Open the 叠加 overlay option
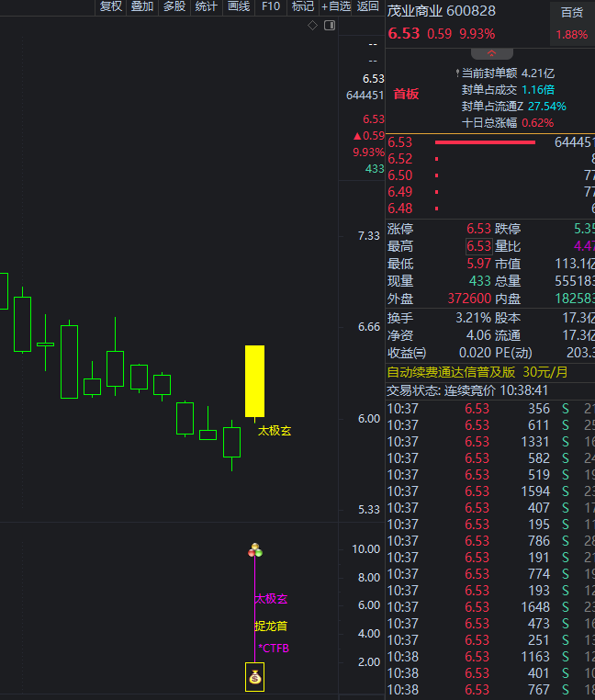 (141, 6)
